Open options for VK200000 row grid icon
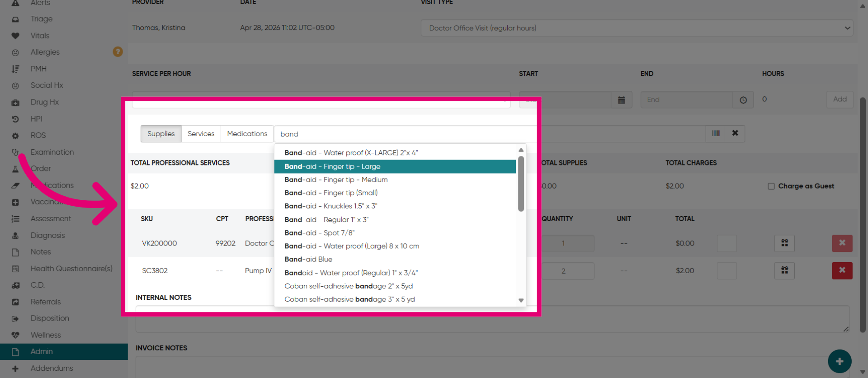Image resolution: width=868 pixels, height=378 pixels. tap(784, 243)
